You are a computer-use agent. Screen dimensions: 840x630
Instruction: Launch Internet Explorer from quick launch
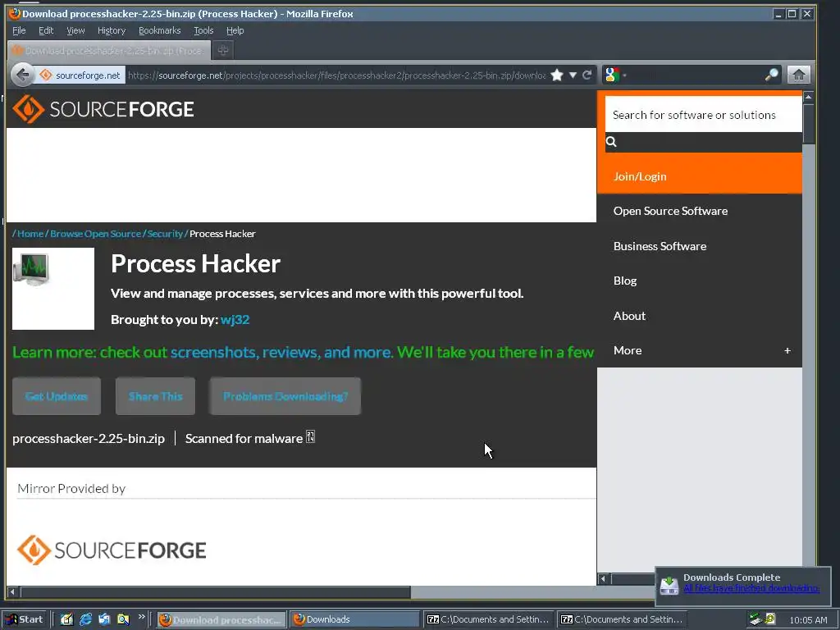[x=85, y=619]
